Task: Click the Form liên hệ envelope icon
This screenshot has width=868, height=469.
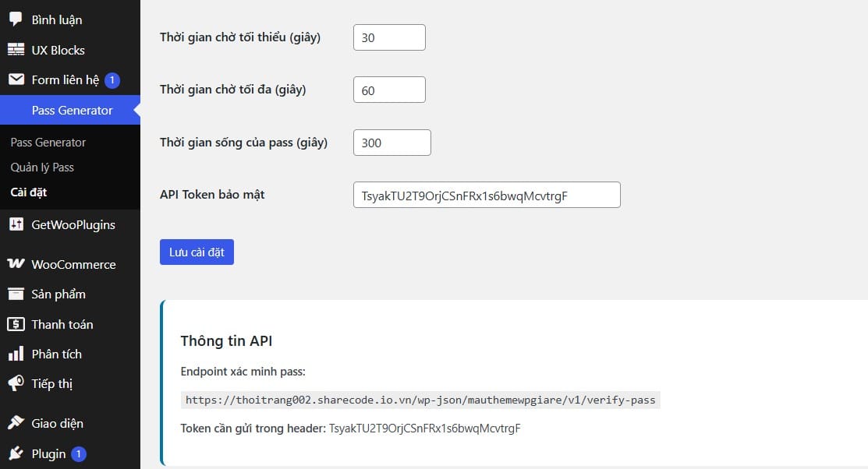Action: [16, 79]
